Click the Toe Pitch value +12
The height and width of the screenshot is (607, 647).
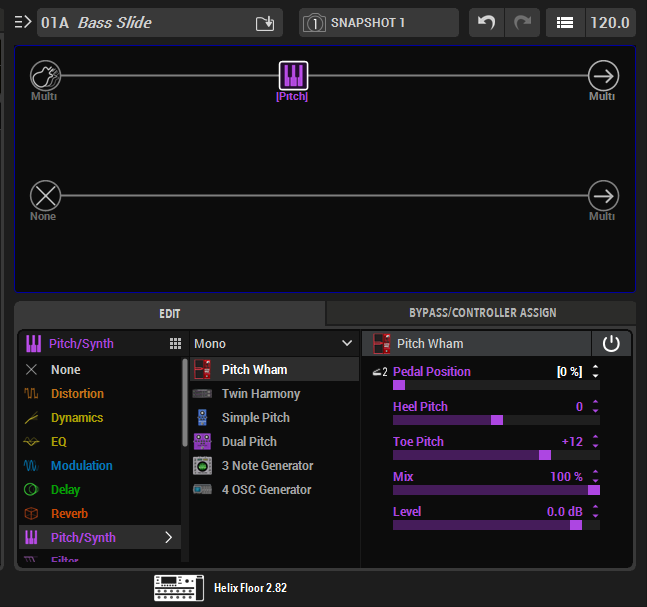click(x=572, y=442)
